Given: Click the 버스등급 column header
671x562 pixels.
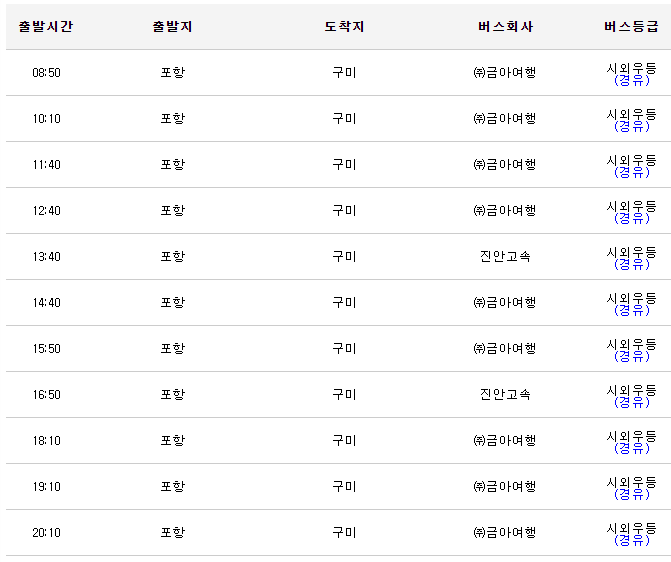Looking at the screenshot, I should tap(631, 27).
